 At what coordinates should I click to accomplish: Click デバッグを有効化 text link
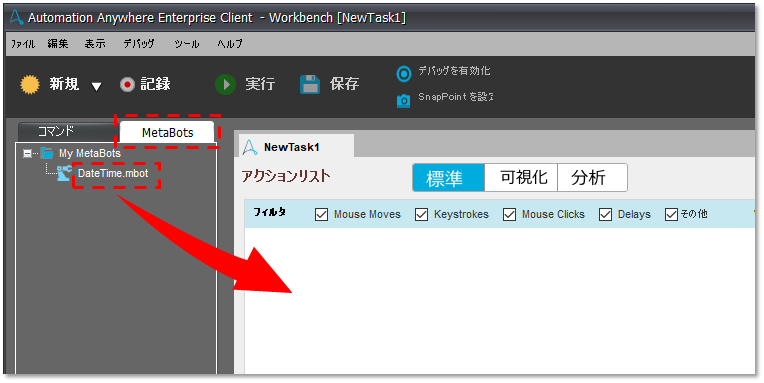pyautogui.click(x=454, y=71)
